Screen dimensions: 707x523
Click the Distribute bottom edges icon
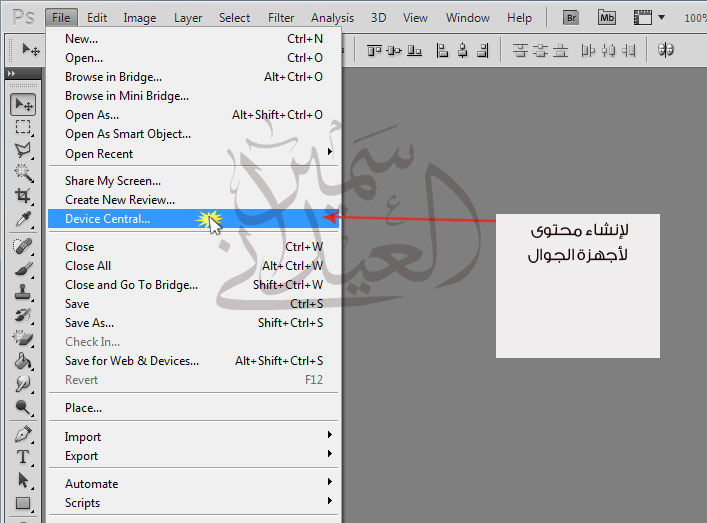[x=560, y=50]
